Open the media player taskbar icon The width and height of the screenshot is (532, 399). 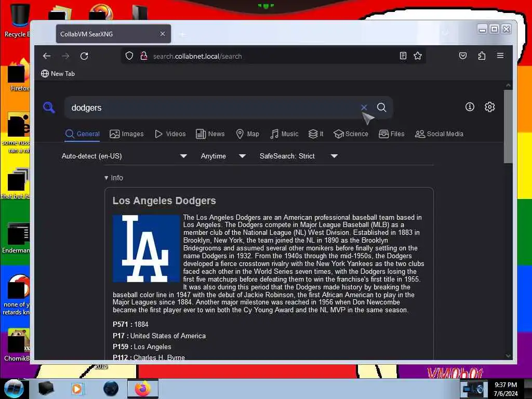[x=77, y=389]
